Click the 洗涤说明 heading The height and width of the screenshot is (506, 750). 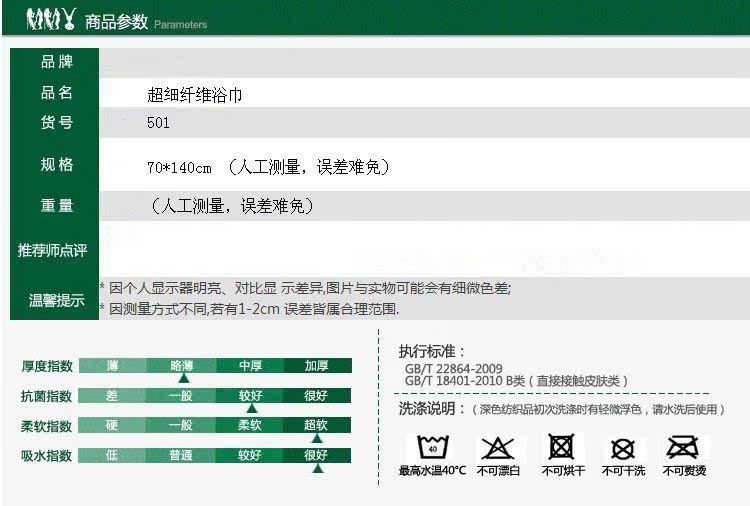click(432, 408)
